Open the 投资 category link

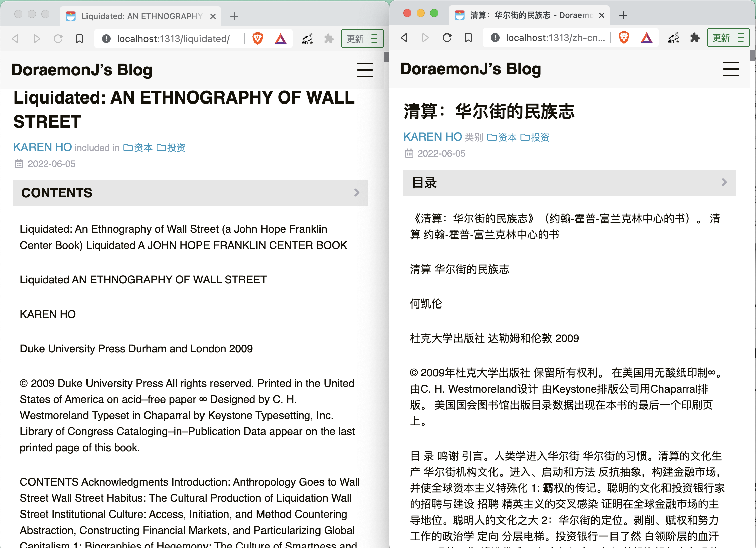pos(177,148)
